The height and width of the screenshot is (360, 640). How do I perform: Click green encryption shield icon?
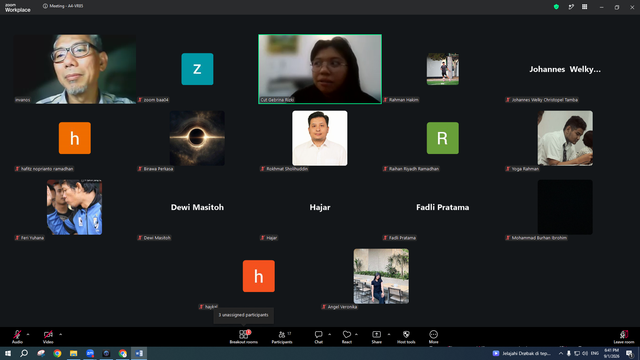click(556, 7)
